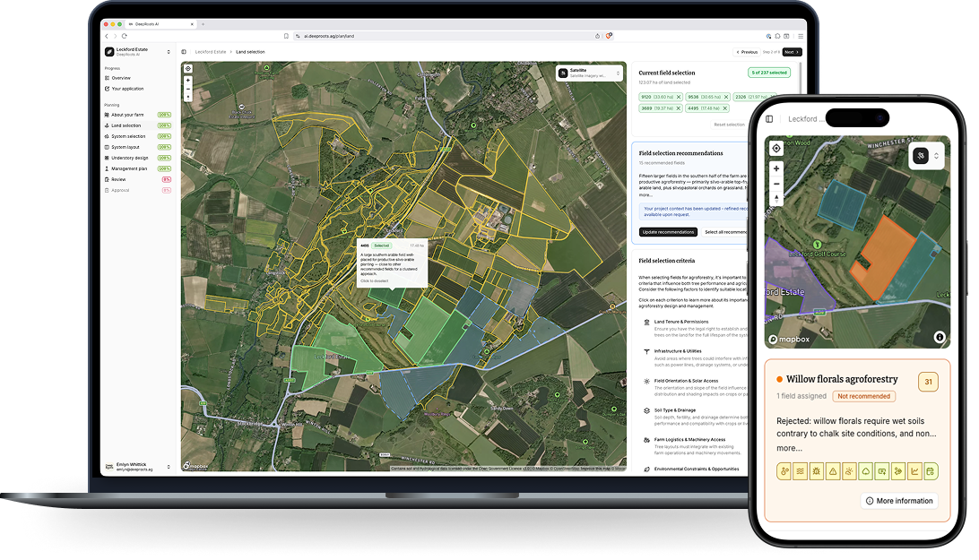Click the chart trend icon on Willow card
The height and width of the screenshot is (560, 979).
click(x=914, y=471)
